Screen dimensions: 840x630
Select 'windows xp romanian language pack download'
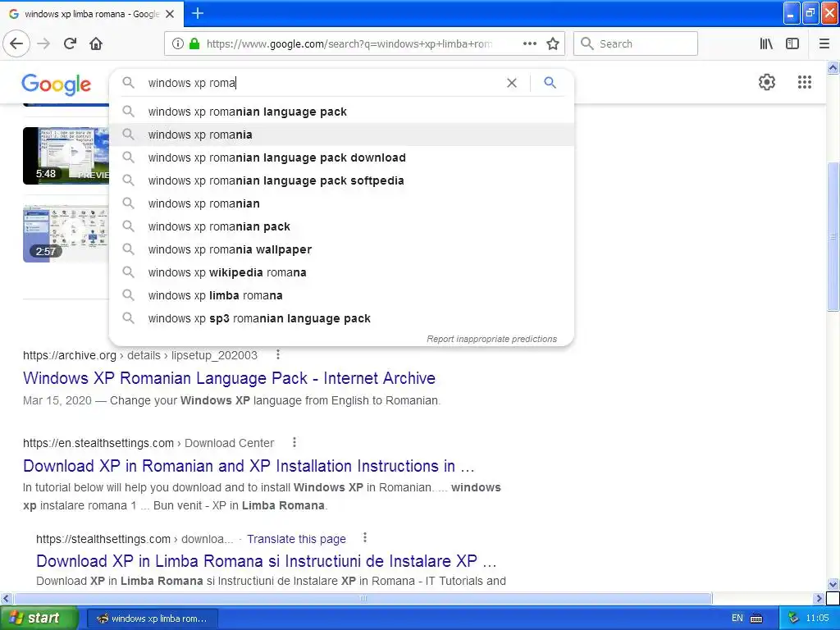(x=341, y=157)
